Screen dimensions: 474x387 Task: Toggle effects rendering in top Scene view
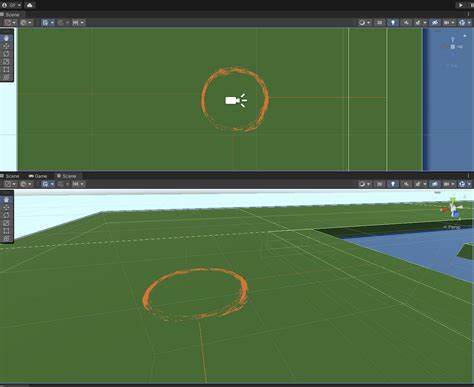418,23
